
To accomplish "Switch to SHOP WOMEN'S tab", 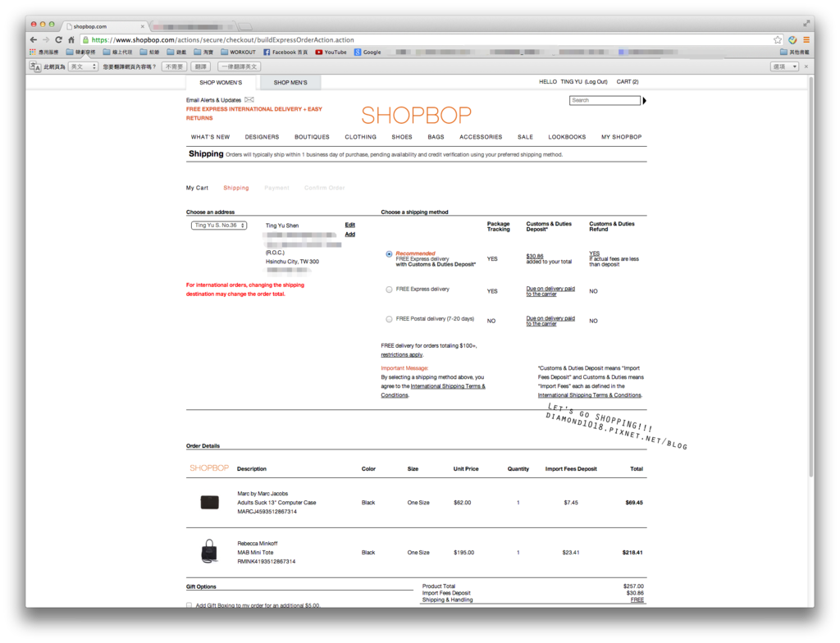I will point(221,83).
